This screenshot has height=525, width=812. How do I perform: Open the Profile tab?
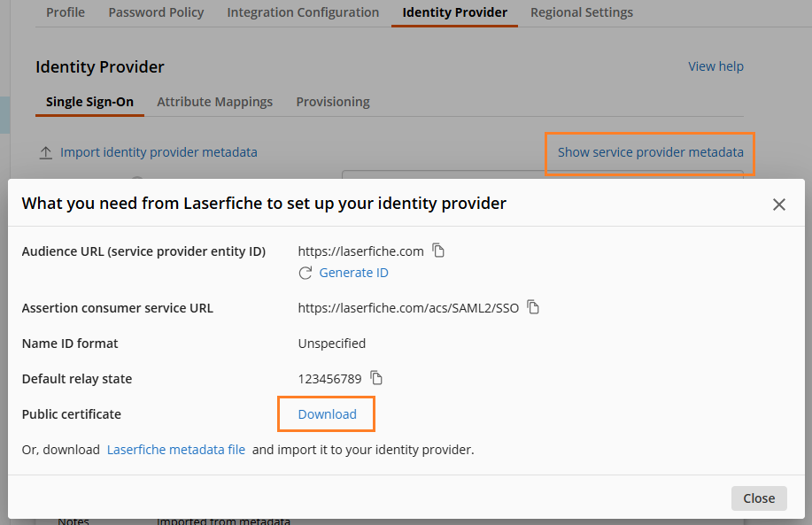click(x=65, y=12)
